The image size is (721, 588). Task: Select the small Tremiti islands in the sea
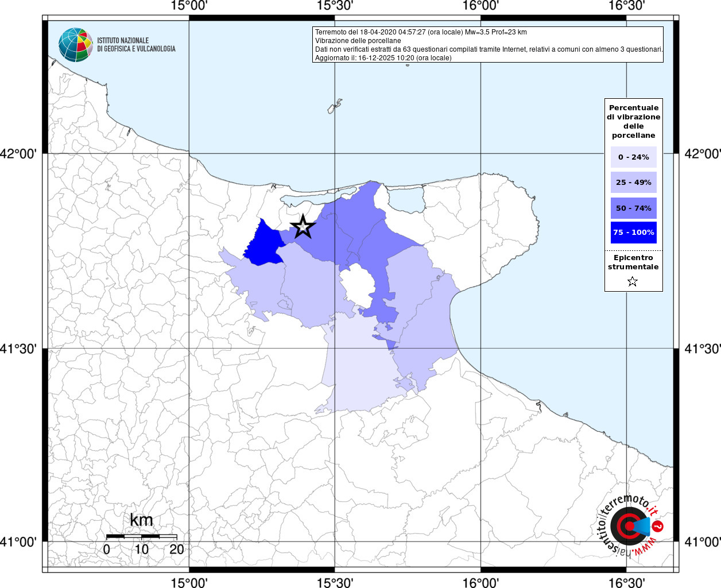pos(335,106)
